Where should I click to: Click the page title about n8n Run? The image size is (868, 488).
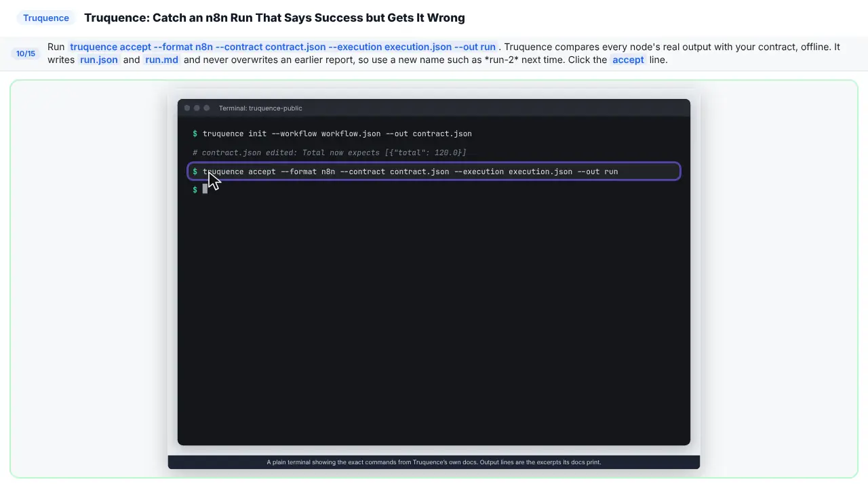click(275, 18)
